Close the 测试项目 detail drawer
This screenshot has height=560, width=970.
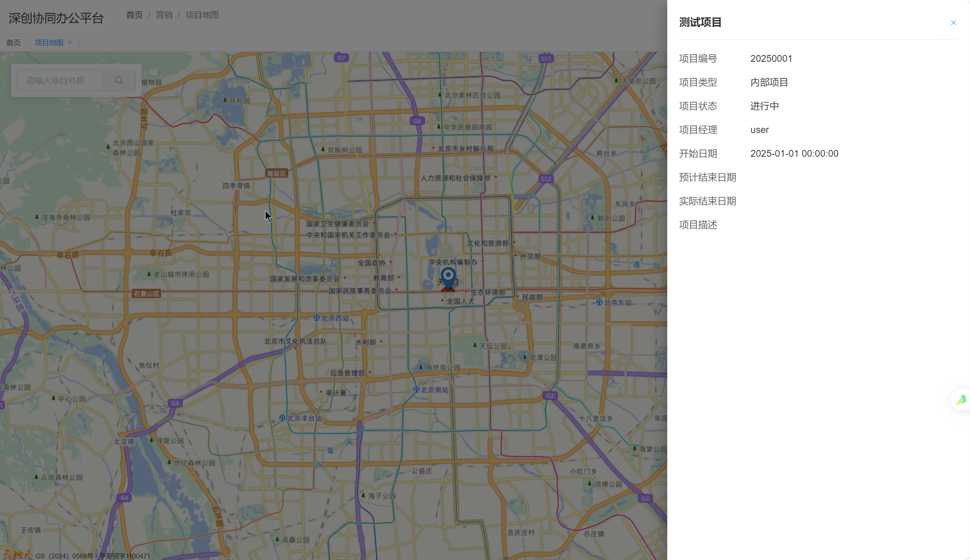point(953,23)
